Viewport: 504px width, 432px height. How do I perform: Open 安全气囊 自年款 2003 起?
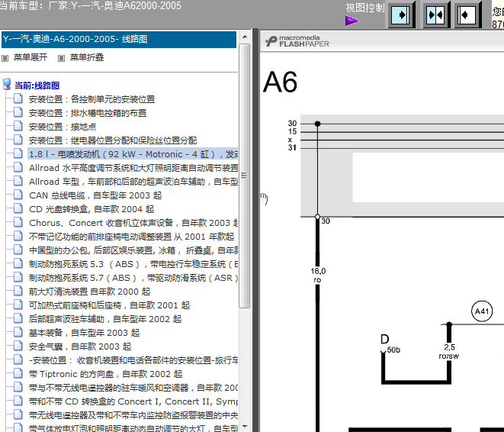click(80, 347)
